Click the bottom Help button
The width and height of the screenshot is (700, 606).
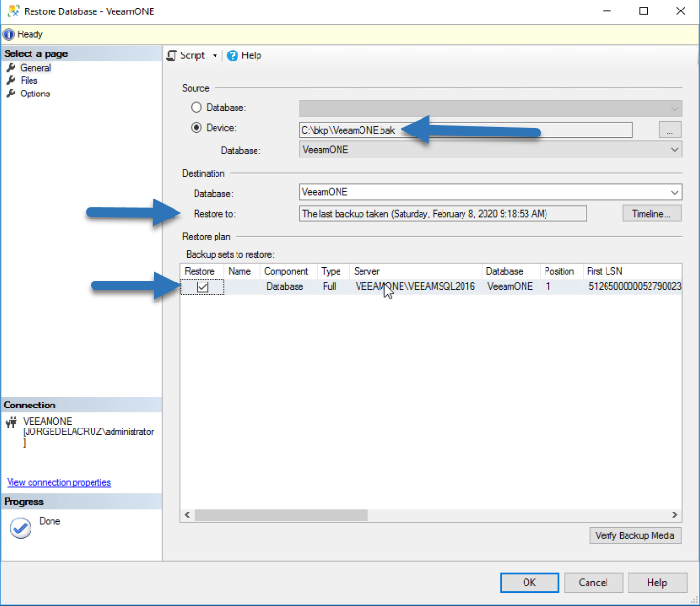pyautogui.click(x=657, y=582)
